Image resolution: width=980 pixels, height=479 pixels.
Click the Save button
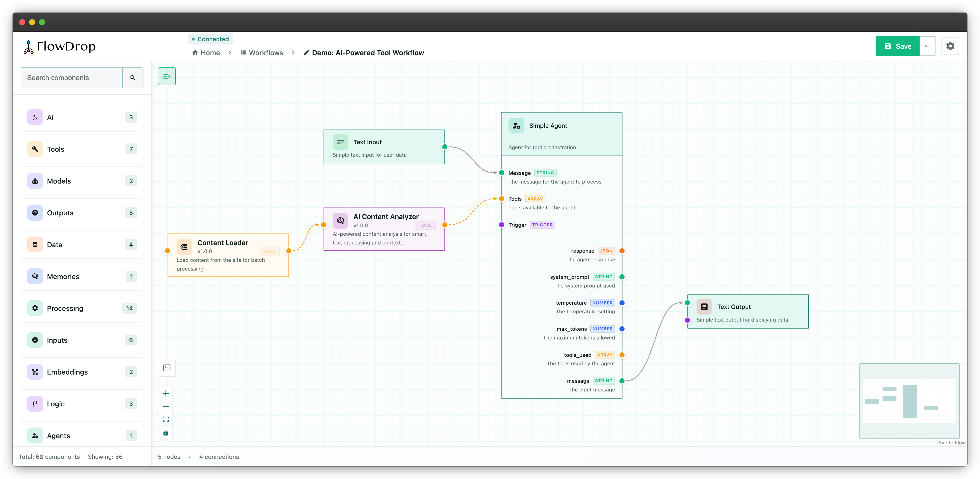pyautogui.click(x=897, y=46)
